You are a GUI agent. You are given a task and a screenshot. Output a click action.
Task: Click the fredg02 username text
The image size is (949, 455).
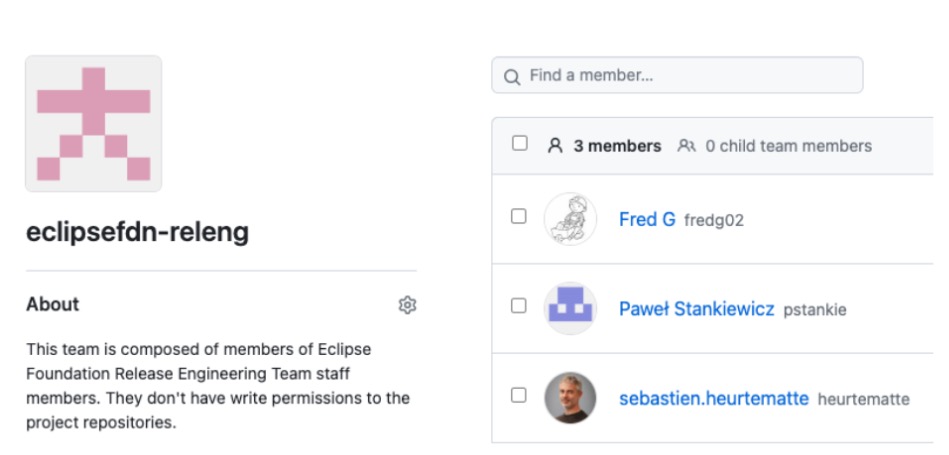tap(714, 220)
